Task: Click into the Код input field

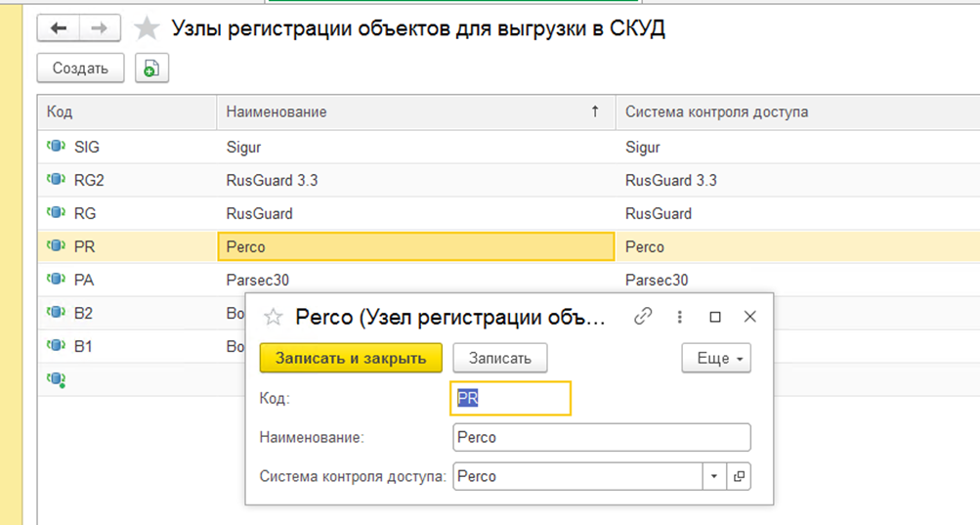Action: (511, 399)
